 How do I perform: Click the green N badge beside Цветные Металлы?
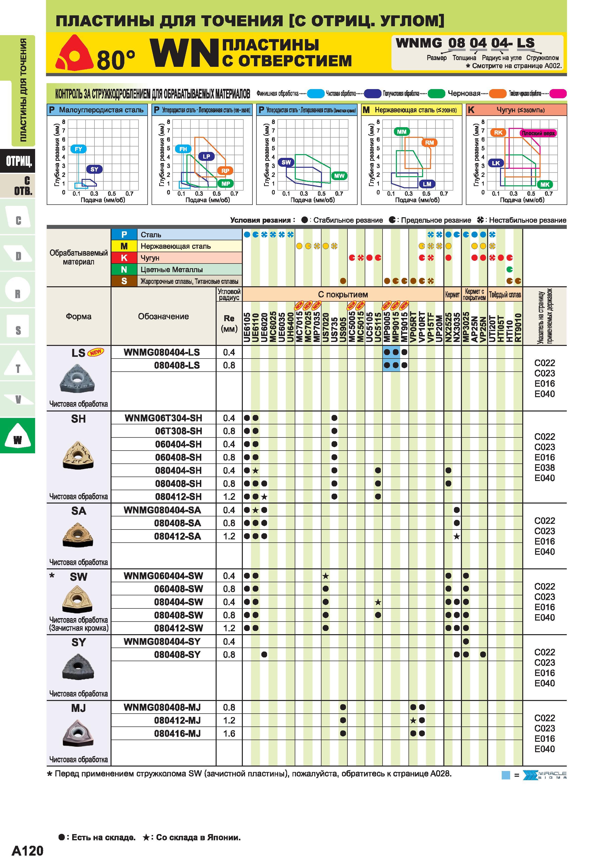pyautogui.click(x=124, y=269)
